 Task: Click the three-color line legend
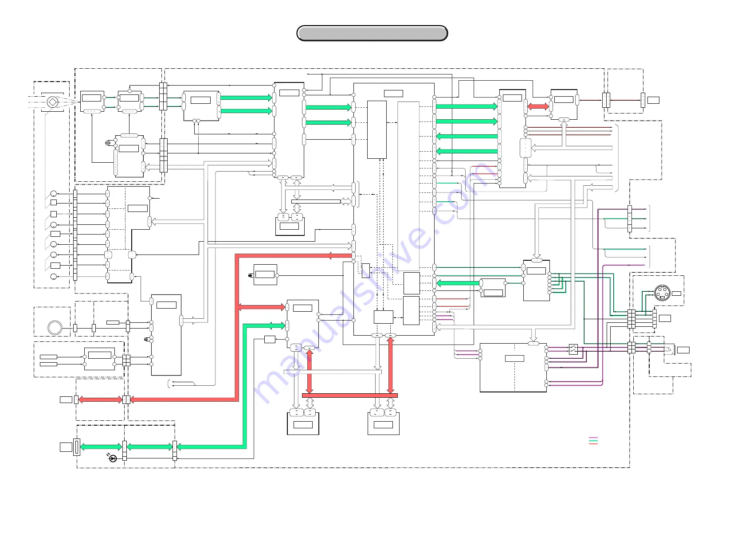[x=593, y=441]
